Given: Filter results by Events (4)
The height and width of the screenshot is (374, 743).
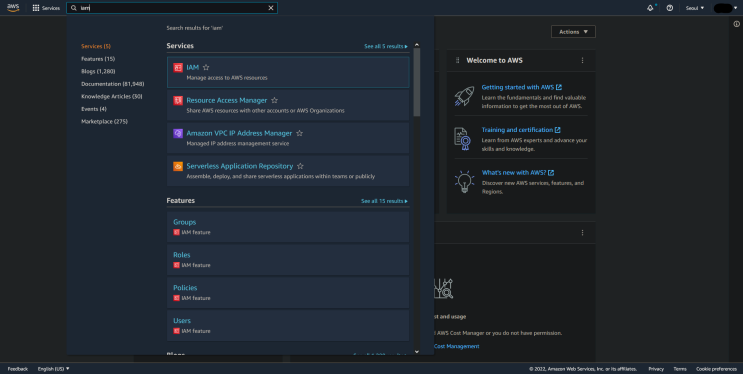Looking at the screenshot, I should click(94, 109).
